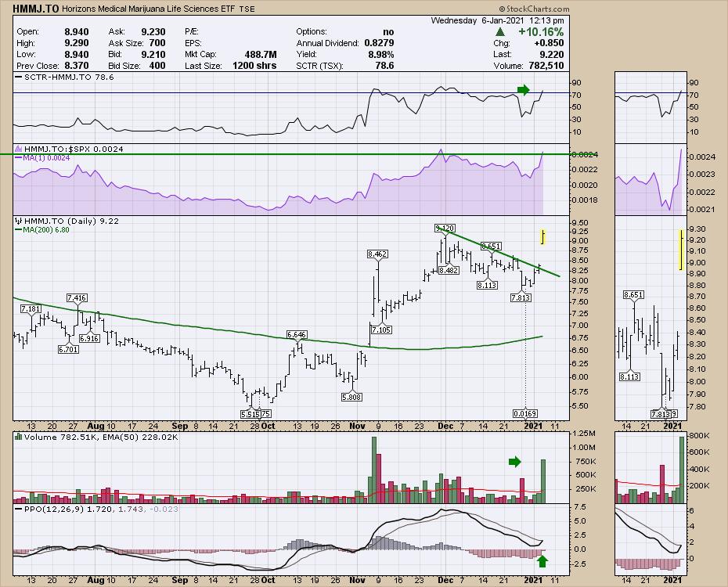Image resolution: width=728 pixels, height=587 pixels.
Task: Select the header Volume value 782,510
Action: pos(546,66)
